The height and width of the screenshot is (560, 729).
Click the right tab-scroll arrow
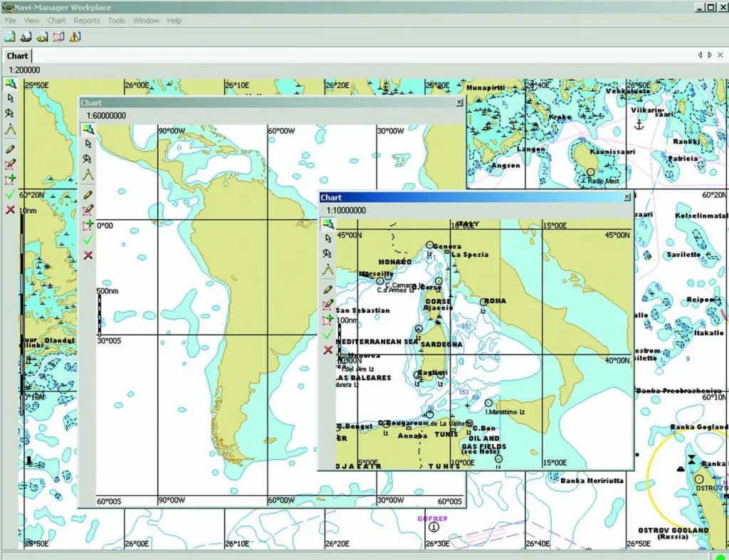click(710, 55)
